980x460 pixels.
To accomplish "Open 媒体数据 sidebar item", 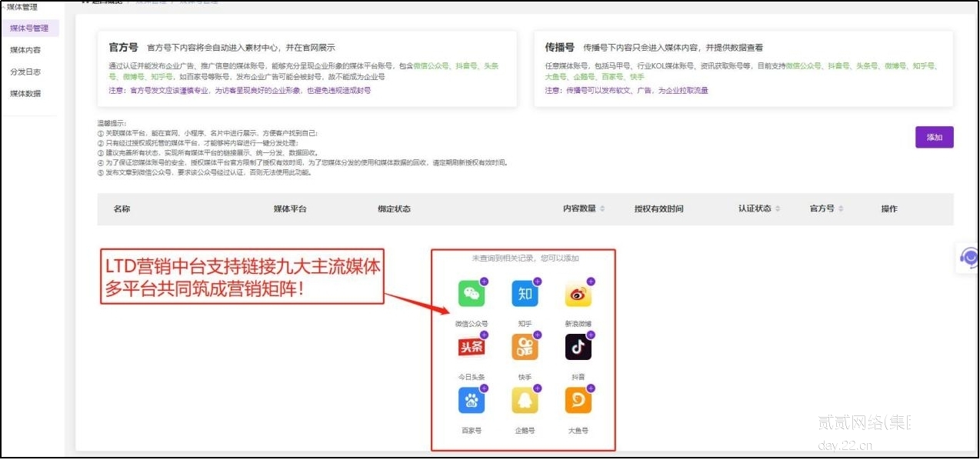I will (x=25, y=94).
